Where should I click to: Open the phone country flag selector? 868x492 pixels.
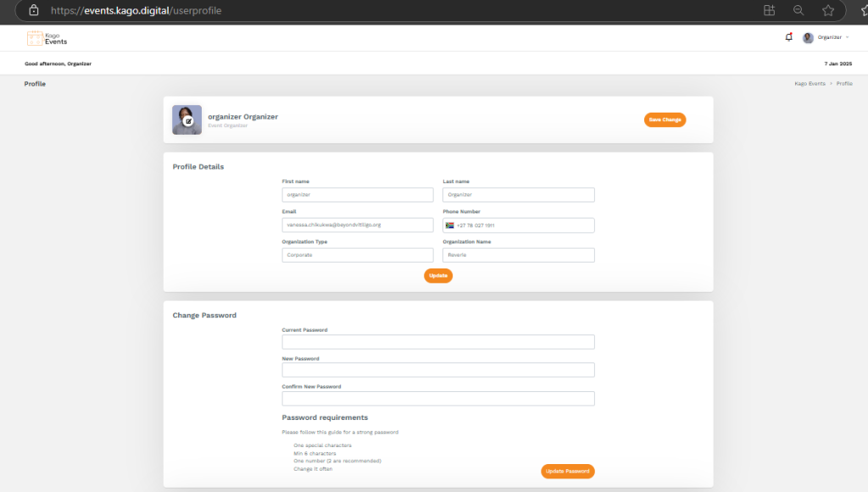(x=450, y=225)
